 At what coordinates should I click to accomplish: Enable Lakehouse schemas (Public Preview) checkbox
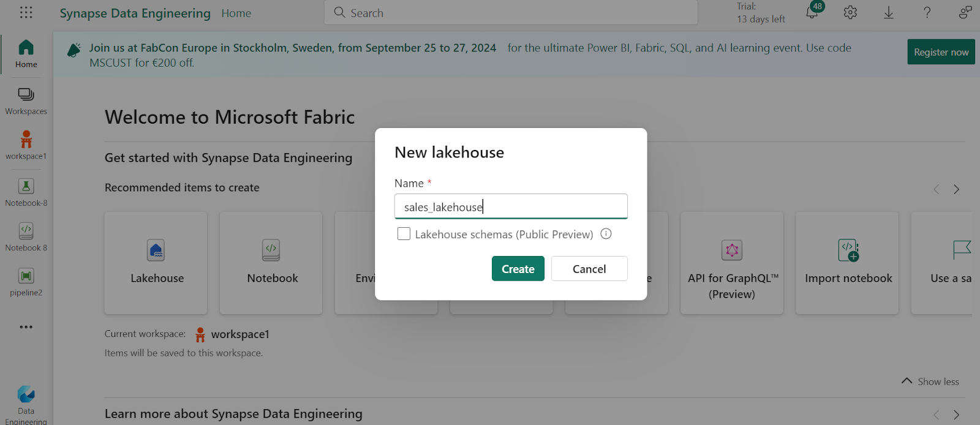click(404, 234)
